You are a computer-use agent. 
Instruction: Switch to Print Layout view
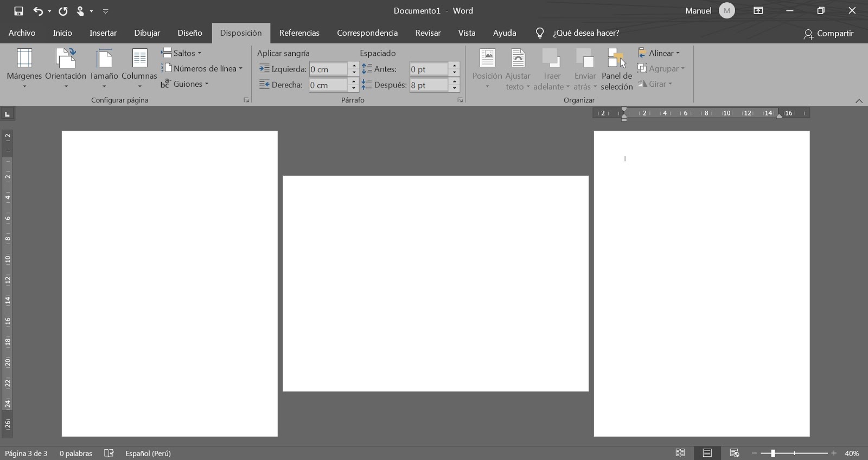pos(707,453)
